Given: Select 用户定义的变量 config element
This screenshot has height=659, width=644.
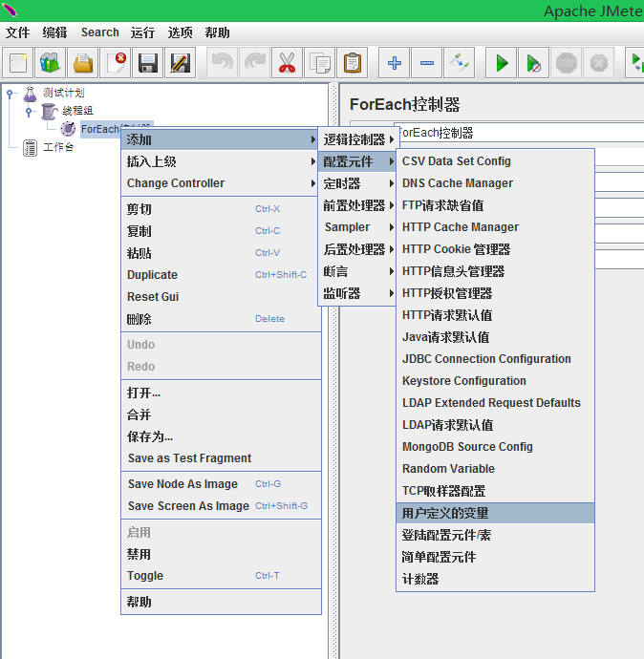Looking at the screenshot, I should 495,513.
